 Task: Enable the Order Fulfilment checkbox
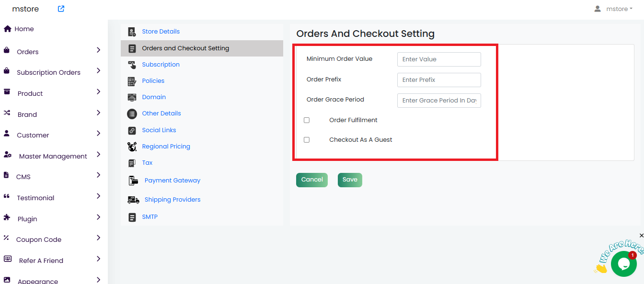click(307, 120)
